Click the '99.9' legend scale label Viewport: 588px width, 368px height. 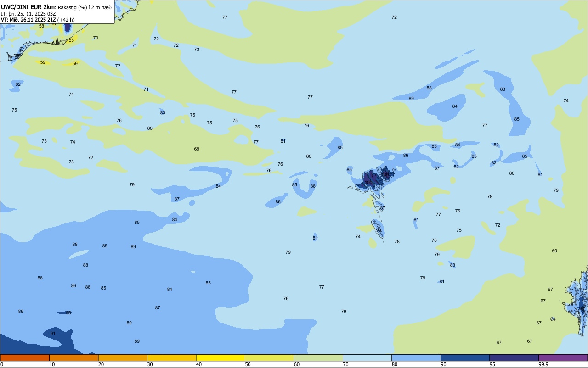pos(543,364)
